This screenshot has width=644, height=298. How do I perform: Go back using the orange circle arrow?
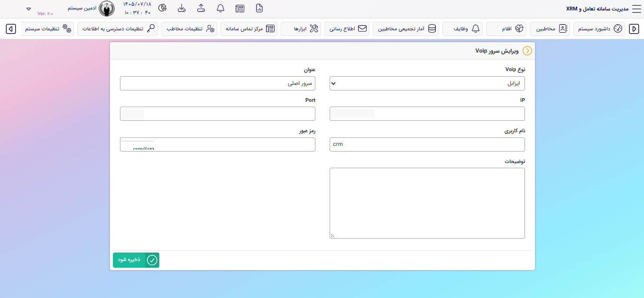pos(527,51)
